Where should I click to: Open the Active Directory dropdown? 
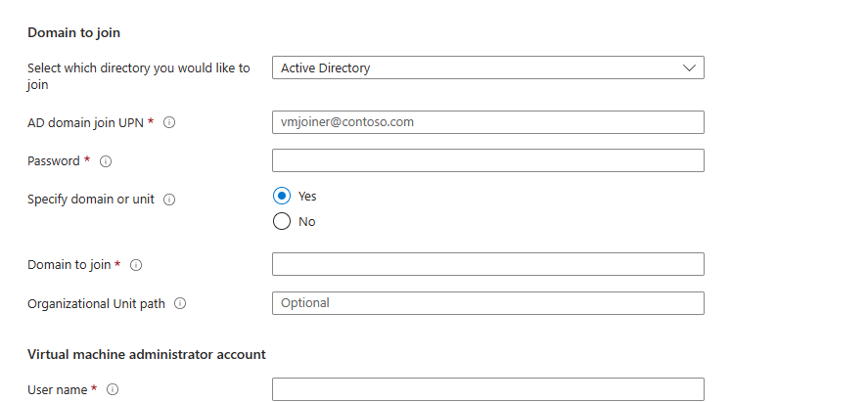point(487,68)
